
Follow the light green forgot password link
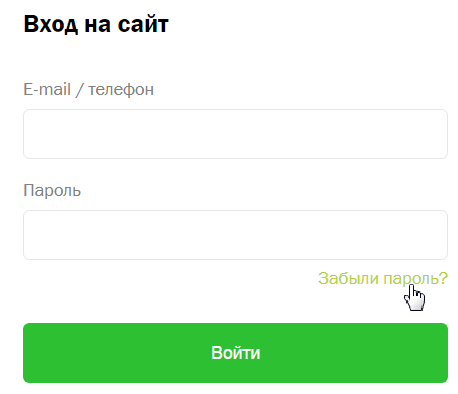point(383,278)
